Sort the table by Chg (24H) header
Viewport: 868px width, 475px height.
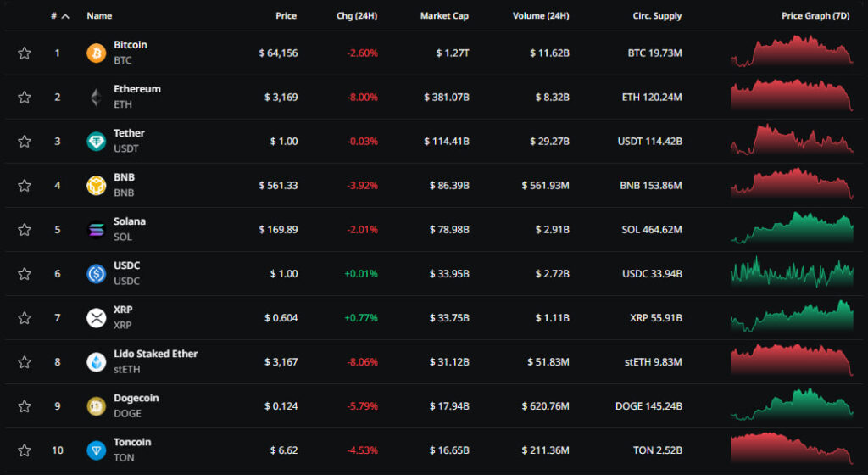click(357, 16)
